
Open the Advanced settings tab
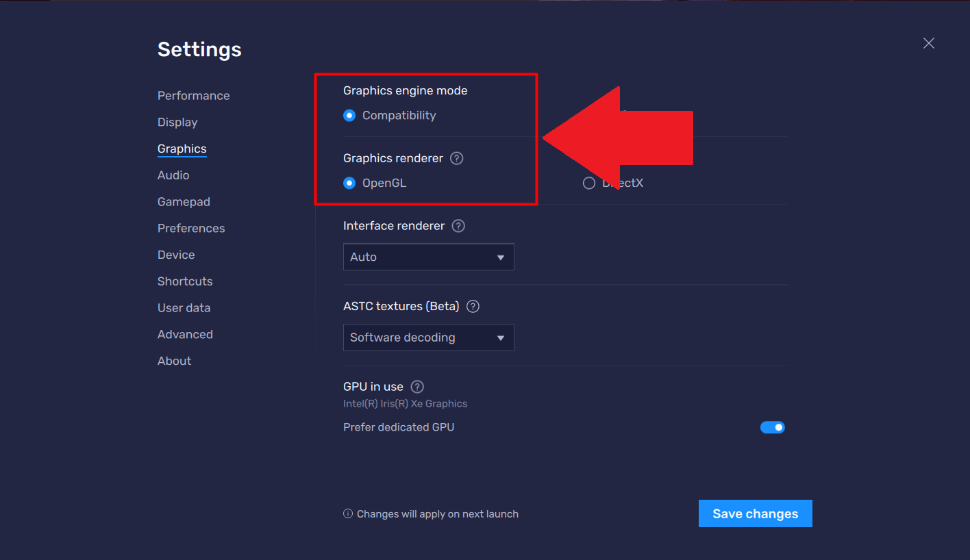(185, 335)
